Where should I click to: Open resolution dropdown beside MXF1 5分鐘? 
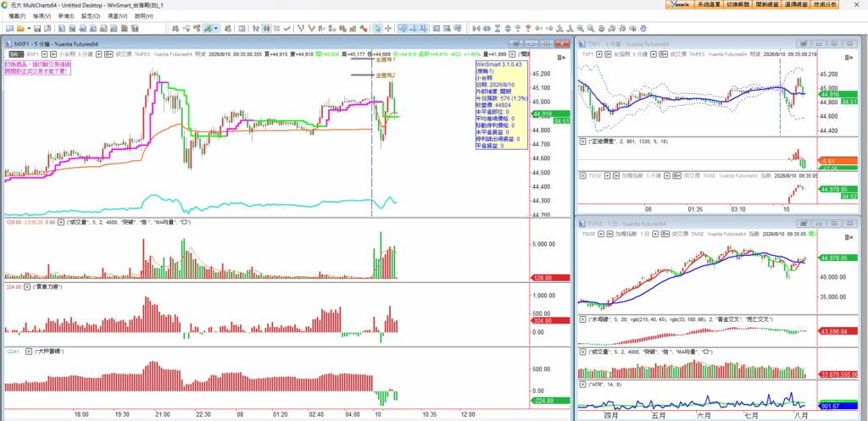coord(99,54)
